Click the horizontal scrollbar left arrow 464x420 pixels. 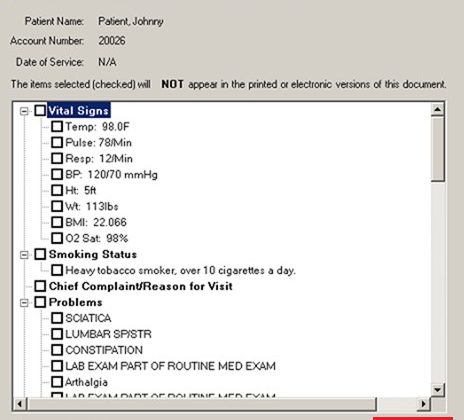click(20, 404)
